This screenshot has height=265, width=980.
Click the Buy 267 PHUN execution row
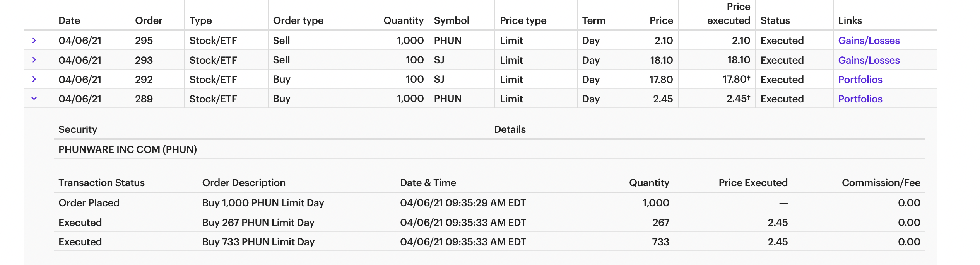tap(258, 223)
